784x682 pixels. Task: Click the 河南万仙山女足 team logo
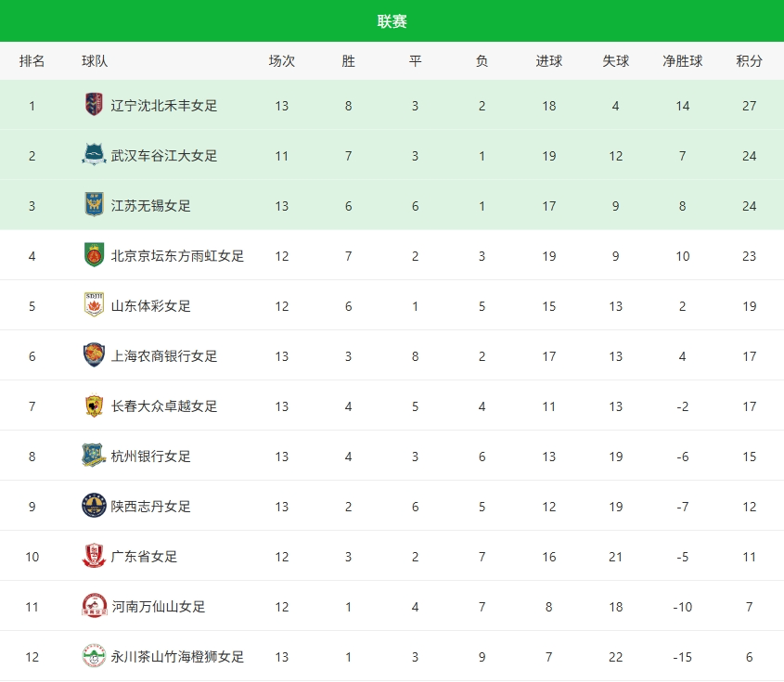94,606
